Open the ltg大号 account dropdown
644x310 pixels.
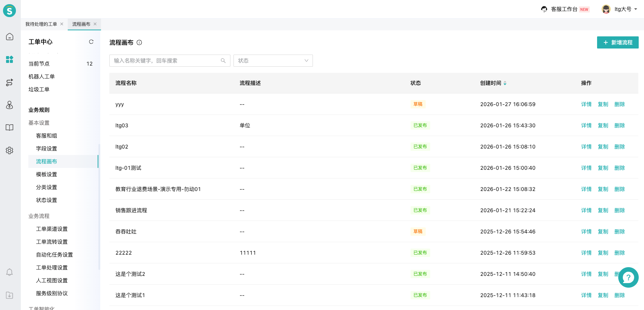point(619,9)
